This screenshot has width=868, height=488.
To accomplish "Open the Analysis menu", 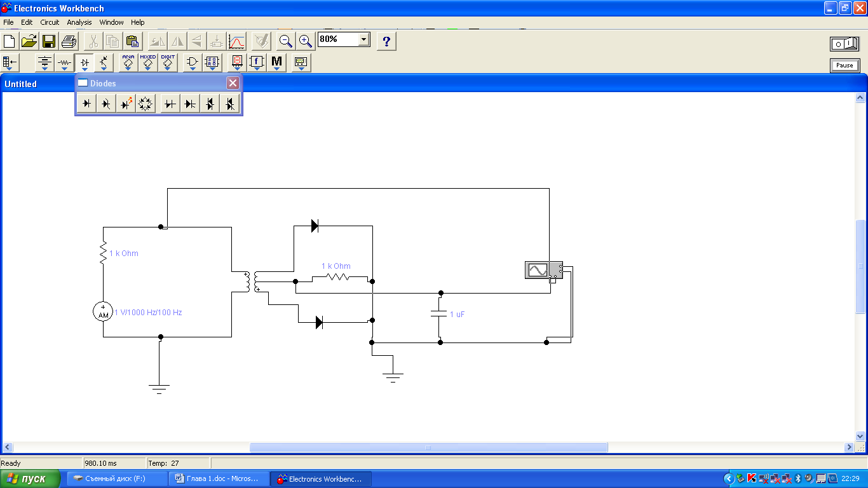I will (79, 22).
